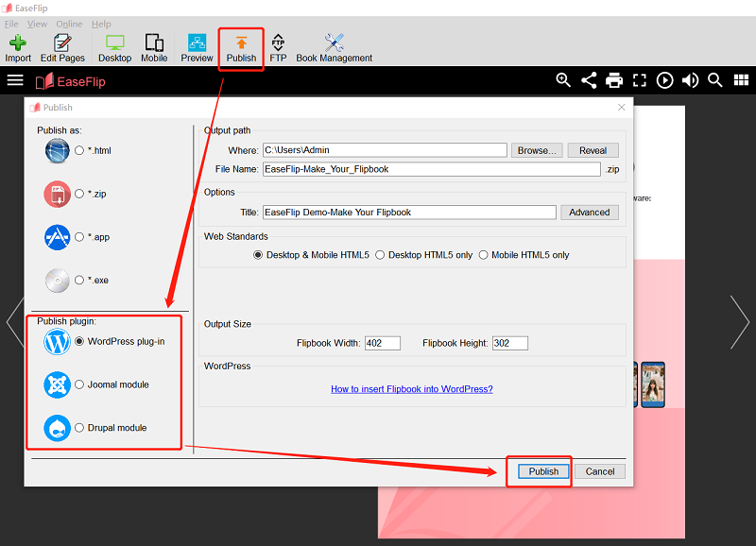Go to next page with right arrow
Image resolution: width=756 pixels, height=546 pixels.
point(739,322)
